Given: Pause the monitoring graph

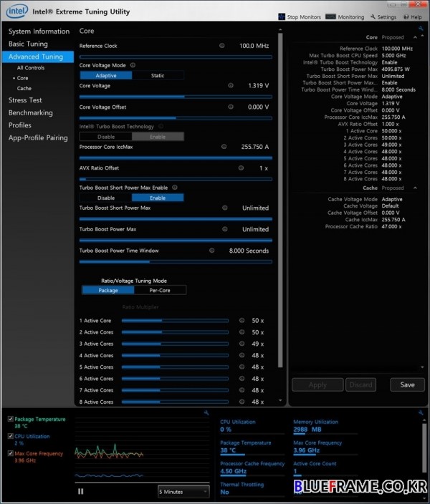Looking at the screenshot, I should [x=81, y=491].
